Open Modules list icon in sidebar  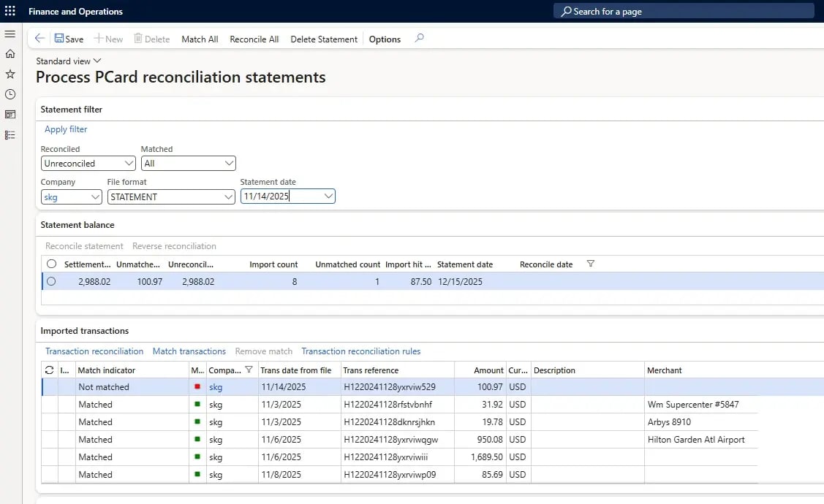tap(10, 135)
